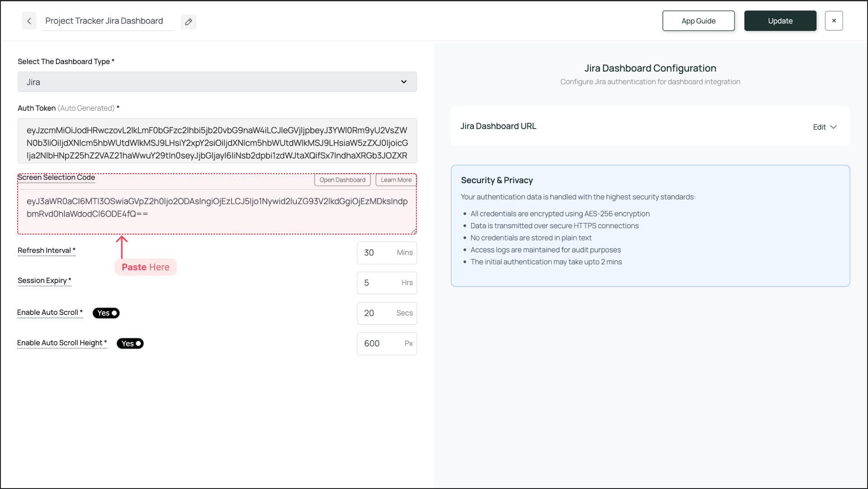Expand the Jira Dashboard URL Edit chevron
Screen dimensions: 868x489
tap(833, 127)
